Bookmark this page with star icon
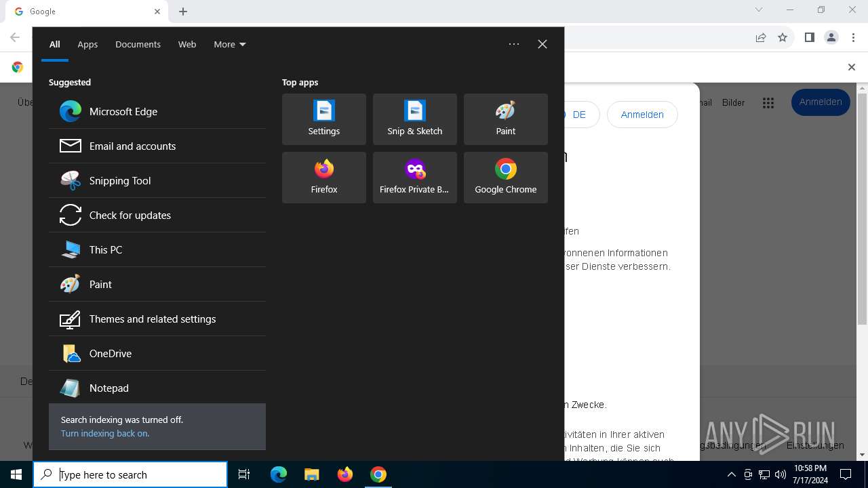Image resolution: width=868 pixels, height=488 pixels. (x=783, y=37)
